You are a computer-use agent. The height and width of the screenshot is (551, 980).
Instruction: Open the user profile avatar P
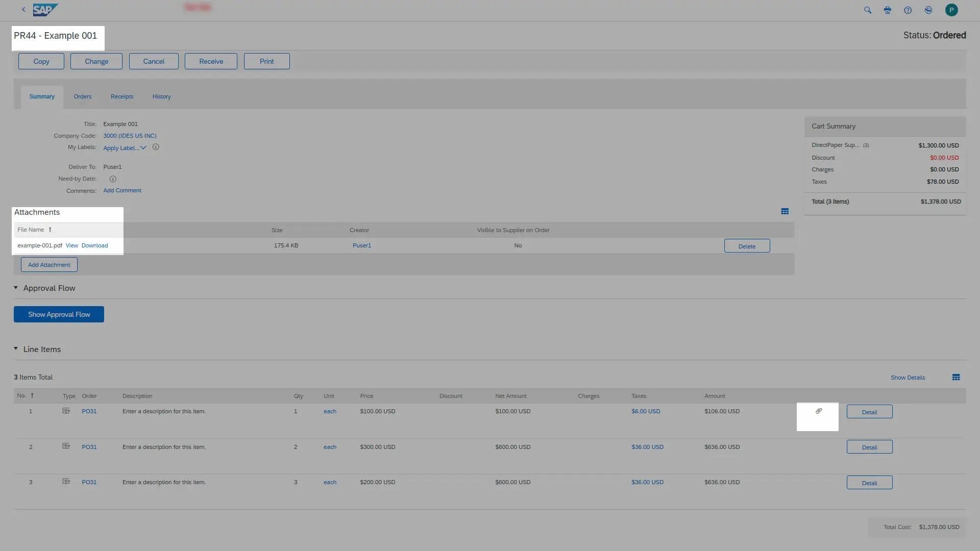[x=951, y=10]
